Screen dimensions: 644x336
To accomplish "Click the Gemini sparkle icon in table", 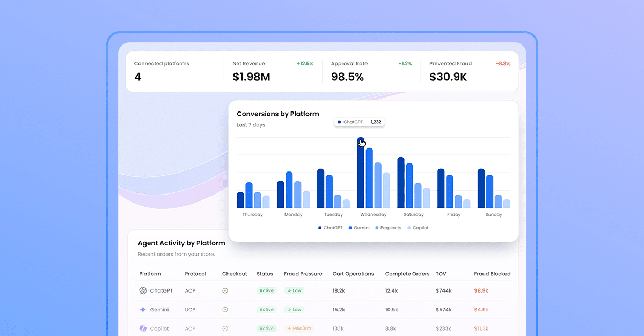I will click(x=143, y=310).
